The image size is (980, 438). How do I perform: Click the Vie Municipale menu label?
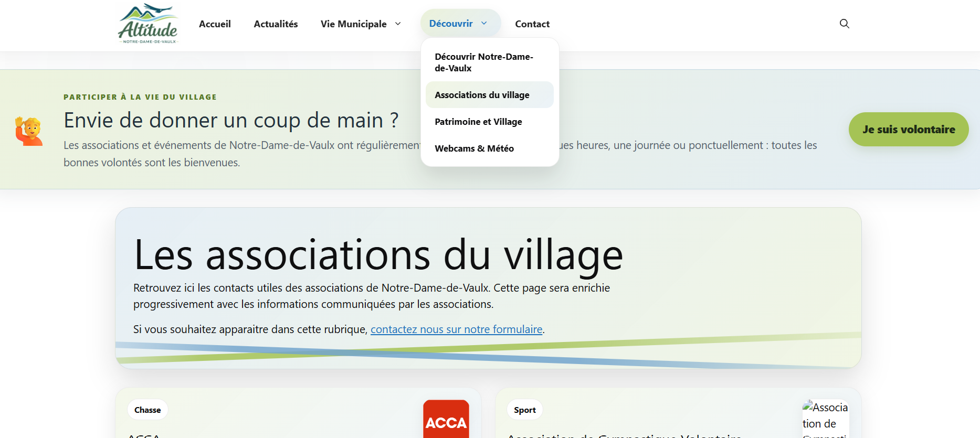tap(353, 24)
